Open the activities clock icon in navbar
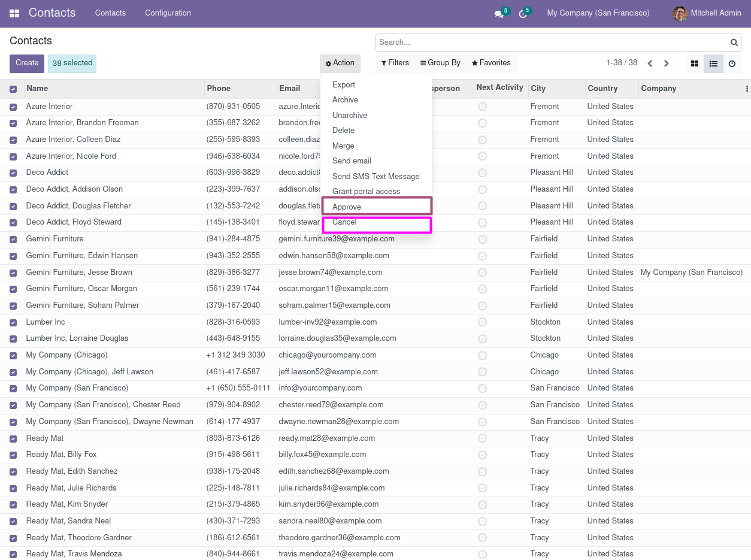This screenshot has width=751, height=560. click(523, 14)
